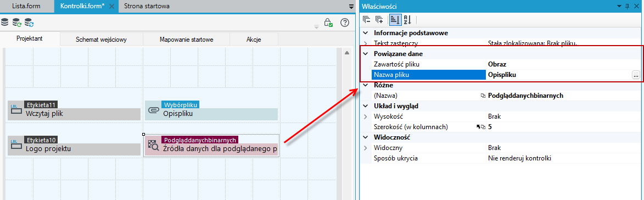Click the Obraz value field

564,64
